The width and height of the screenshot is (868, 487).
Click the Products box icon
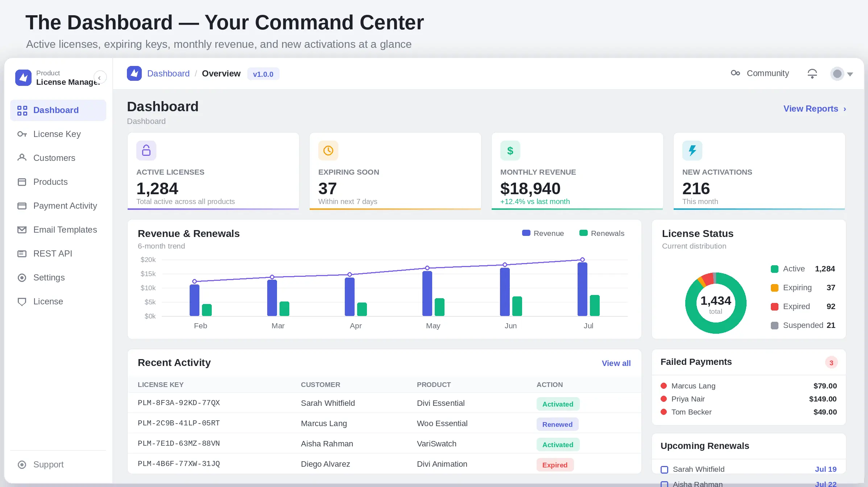tap(22, 182)
